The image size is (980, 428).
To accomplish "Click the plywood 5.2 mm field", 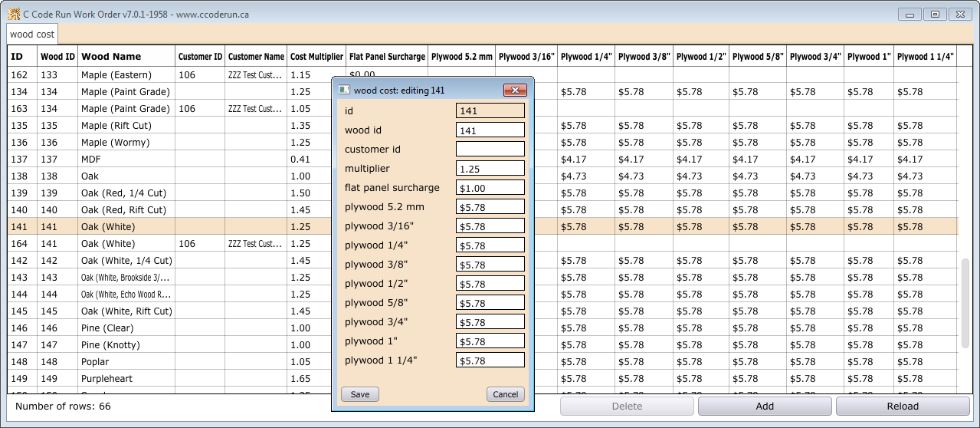I will tap(490, 206).
